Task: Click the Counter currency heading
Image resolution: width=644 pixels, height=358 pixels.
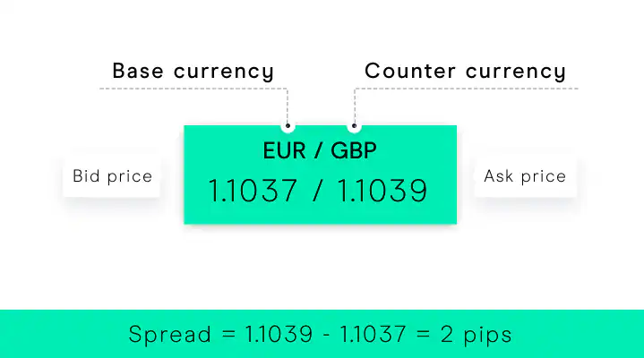Action: (x=465, y=72)
